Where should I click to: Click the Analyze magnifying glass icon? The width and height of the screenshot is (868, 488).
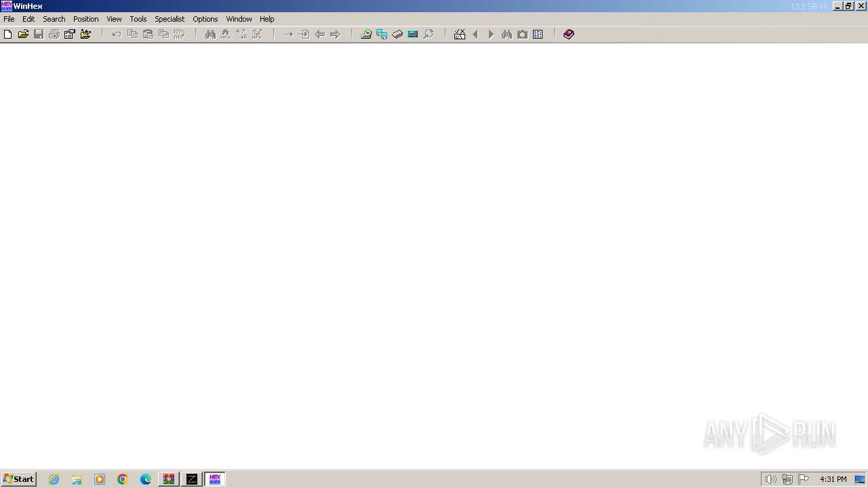[x=429, y=34]
